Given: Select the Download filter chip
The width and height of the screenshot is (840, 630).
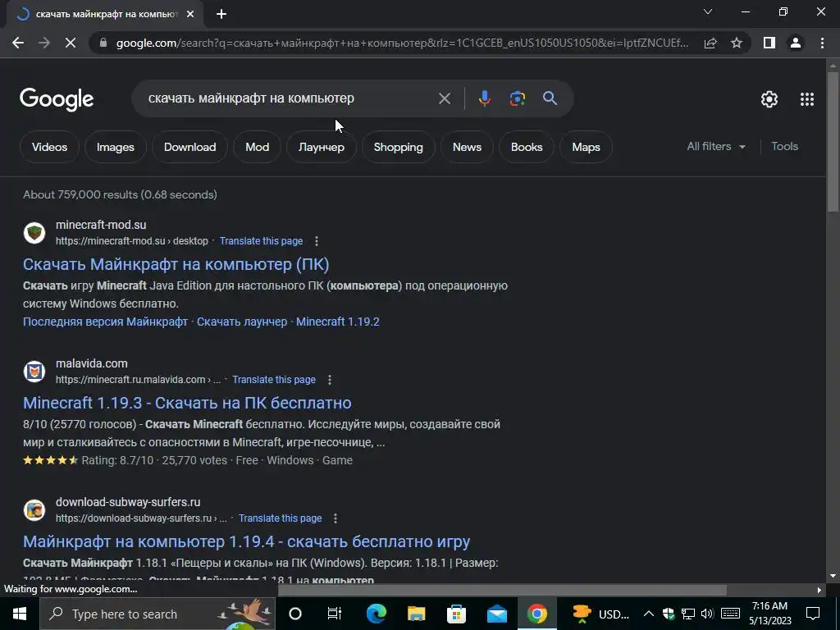Looking at the screenshot, I should (x=189, y=147).
